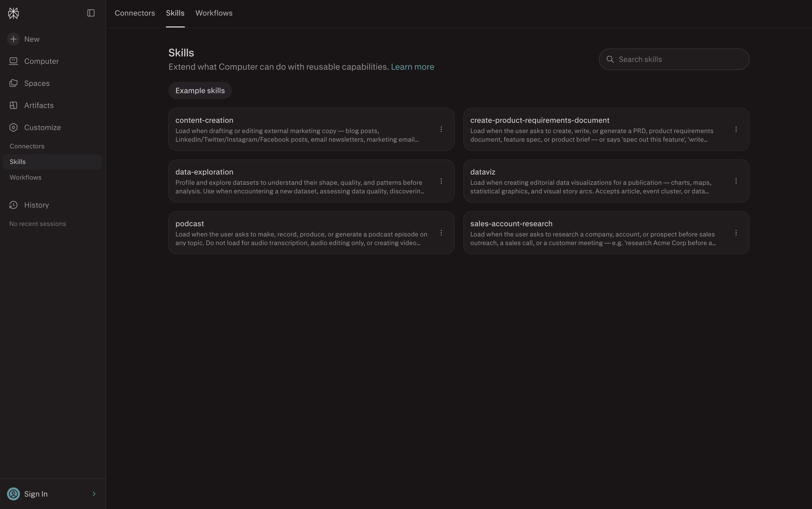Screen dimensions: 812x509
Task: Click the Computer monitor icon in sidebar
Action: tap(13, 61)
